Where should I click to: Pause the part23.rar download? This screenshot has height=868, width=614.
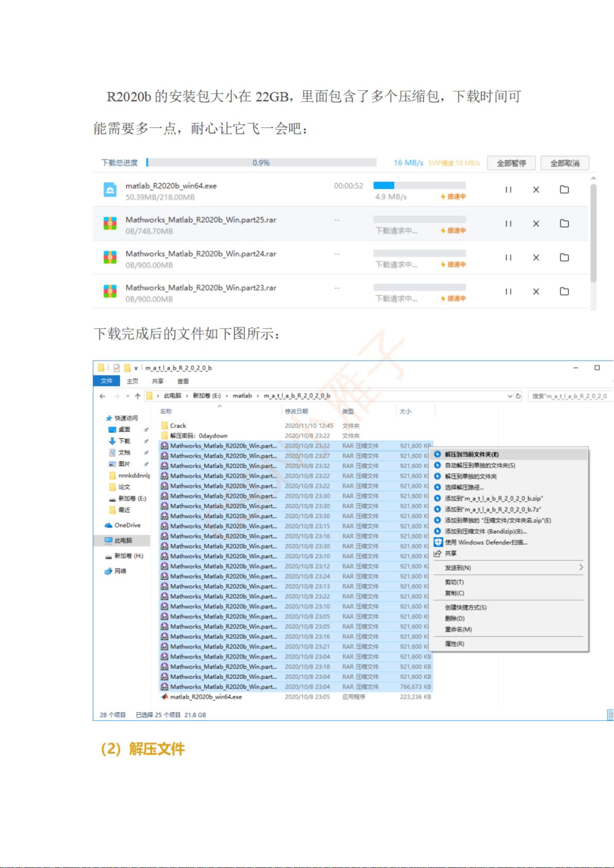pyautogui.click(x=508, y=292)
